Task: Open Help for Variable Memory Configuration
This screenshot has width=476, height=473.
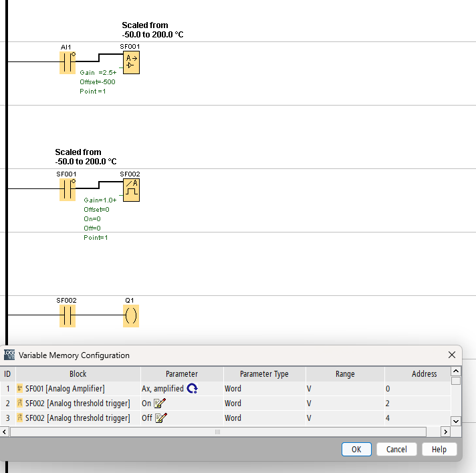Action: click(x=439, y=450)
